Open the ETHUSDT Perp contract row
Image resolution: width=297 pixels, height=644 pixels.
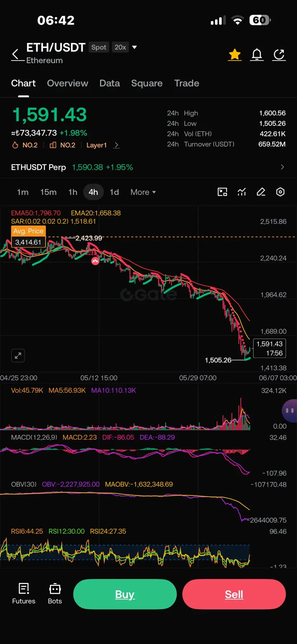148,167
